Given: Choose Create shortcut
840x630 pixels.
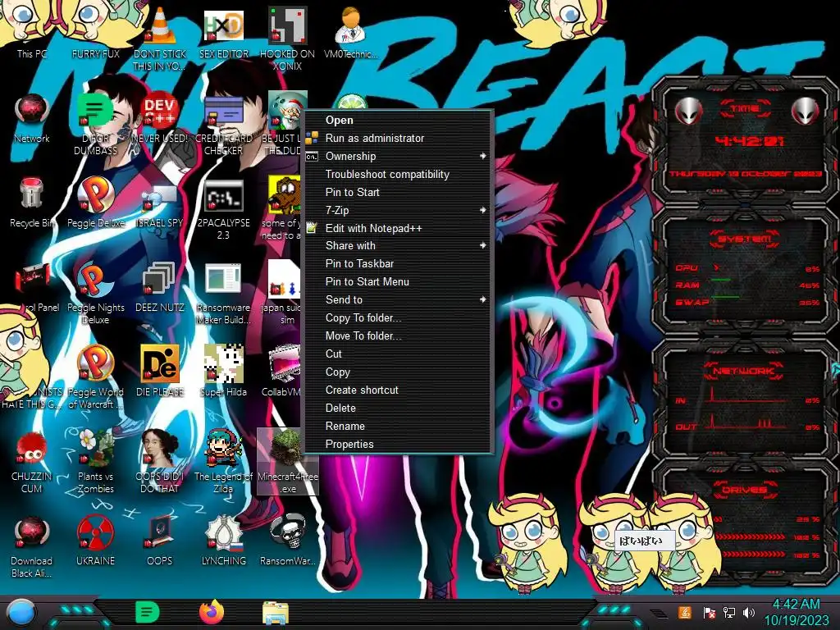Looking at the screenshot, I should 399,390.
